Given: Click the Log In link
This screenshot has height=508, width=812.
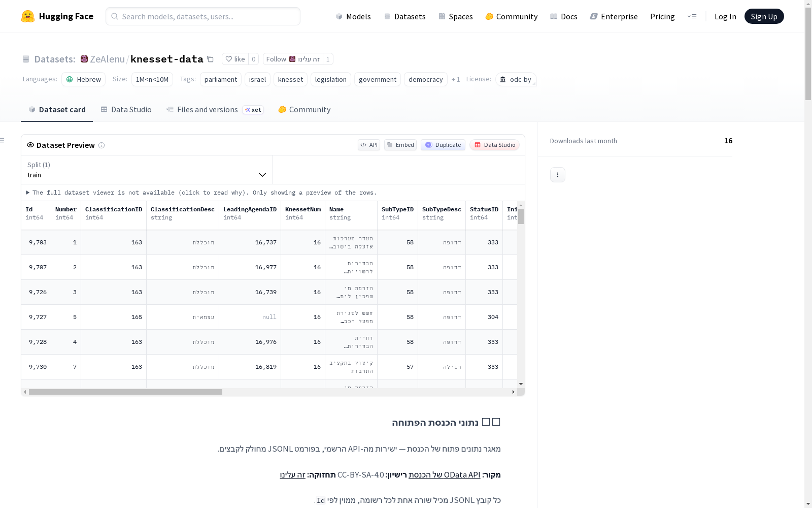Looking at the screenshot, I should (725, 16).
